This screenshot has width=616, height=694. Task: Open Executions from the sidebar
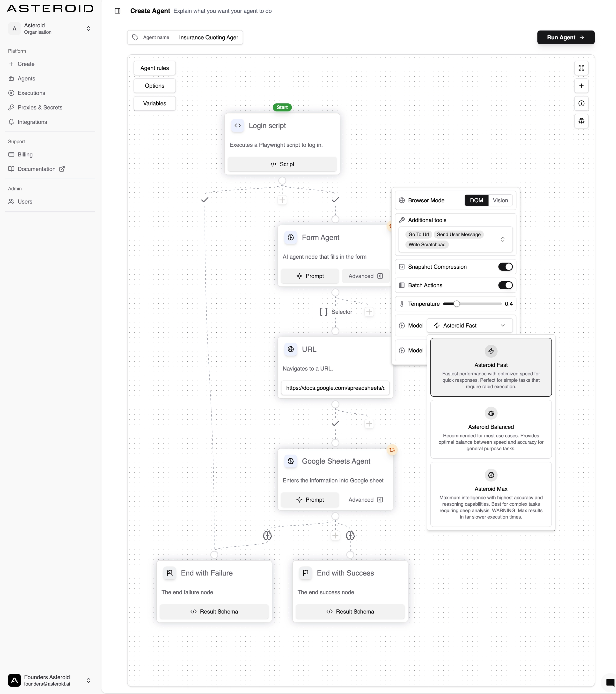click(31, 93)
